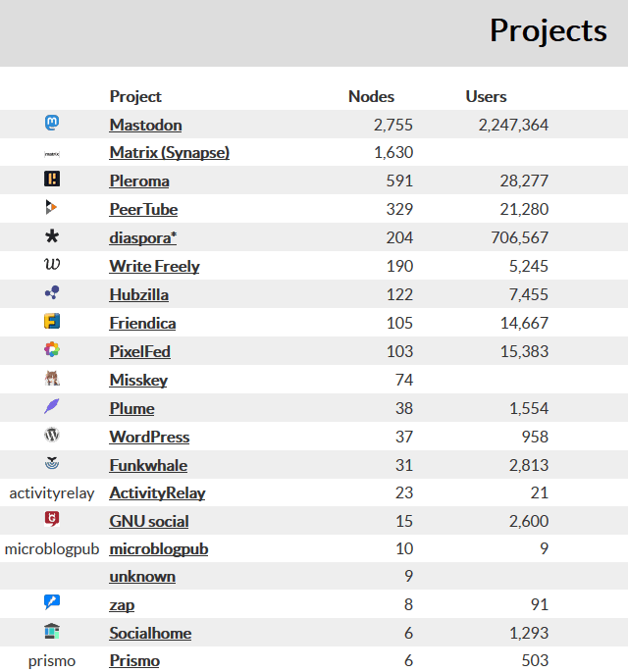Open the Mastodon project link
Screen dimensions: 628x672
coord(145,125)
